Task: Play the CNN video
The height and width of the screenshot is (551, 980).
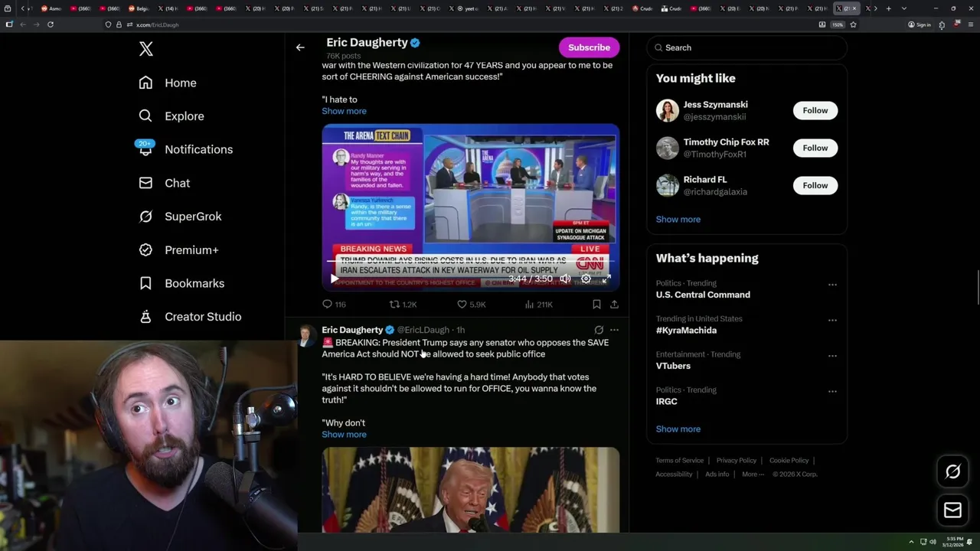Action: 333,279
